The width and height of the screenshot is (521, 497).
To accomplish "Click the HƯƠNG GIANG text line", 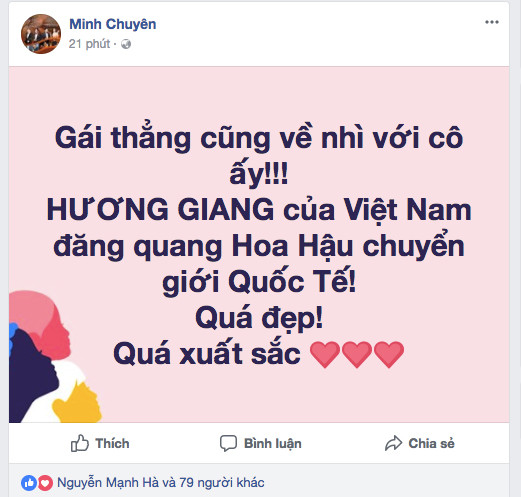I will click(x=259, y=211).
